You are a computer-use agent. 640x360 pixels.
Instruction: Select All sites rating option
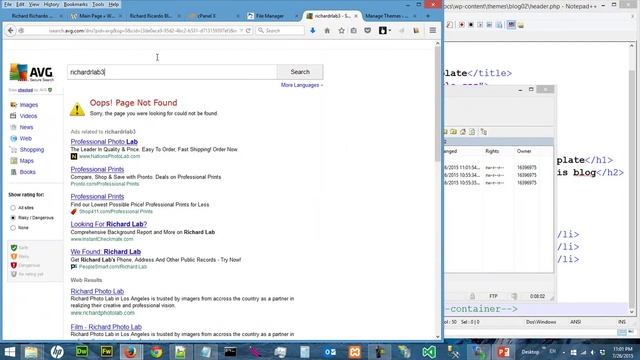(x=13, y=208)
